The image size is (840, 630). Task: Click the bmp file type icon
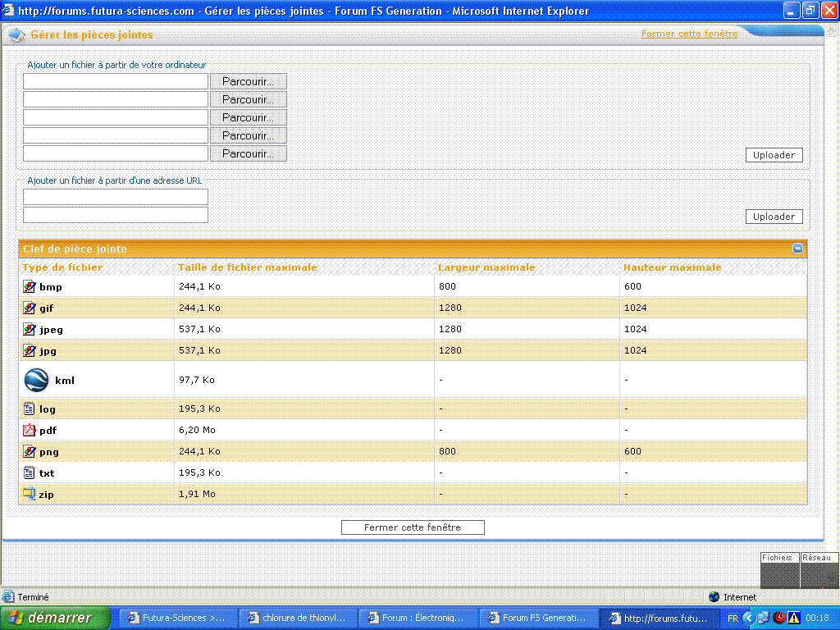30,286
